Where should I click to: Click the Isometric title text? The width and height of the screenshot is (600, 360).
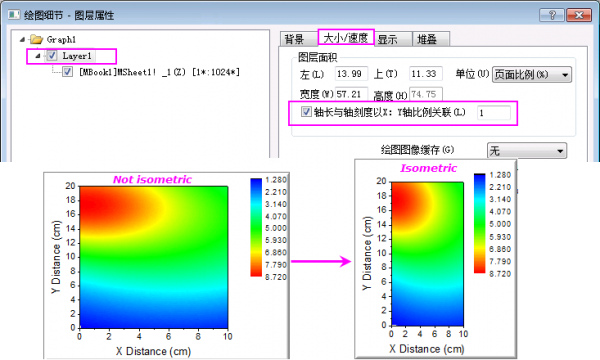coord(429,168)
